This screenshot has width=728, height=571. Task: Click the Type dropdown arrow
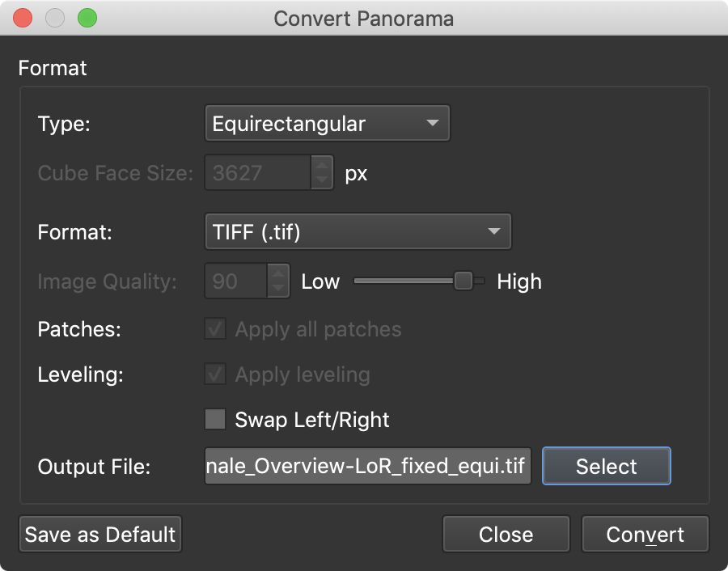tap(434, 123)
